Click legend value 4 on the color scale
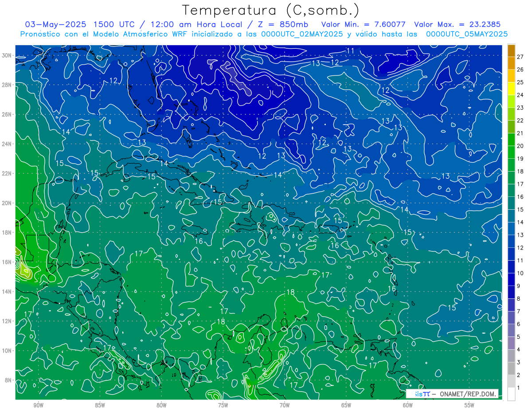This screenshot has height=411, width=532. pyautogui.click(x=519, y=349)
